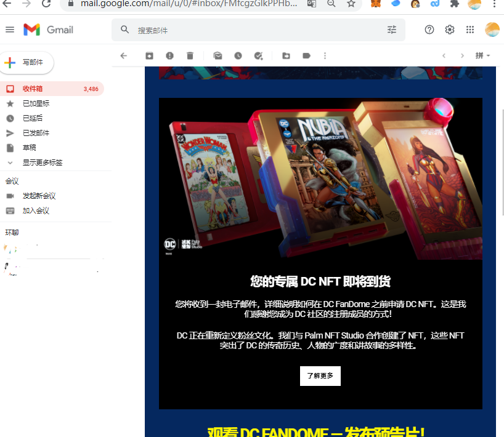Click the 写邮件 compose button

coord(26,62)
